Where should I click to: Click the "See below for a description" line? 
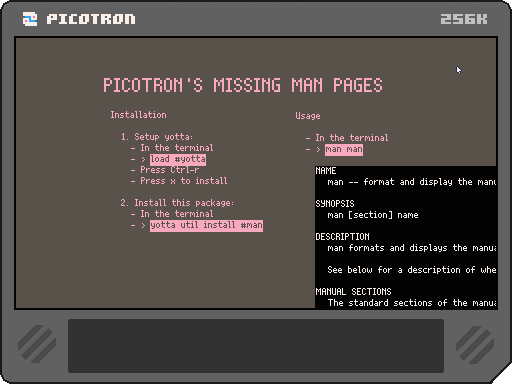412,270
